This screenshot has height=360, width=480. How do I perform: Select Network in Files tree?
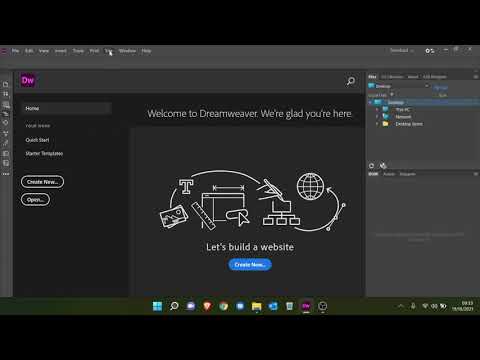[x=403, y=117]
